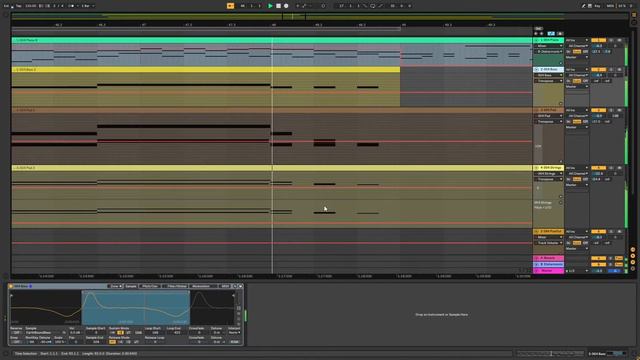Image resolution: width=640 pixels, height=360 pixels.
Task: Click the Set locator button
Action: (538, 29)
